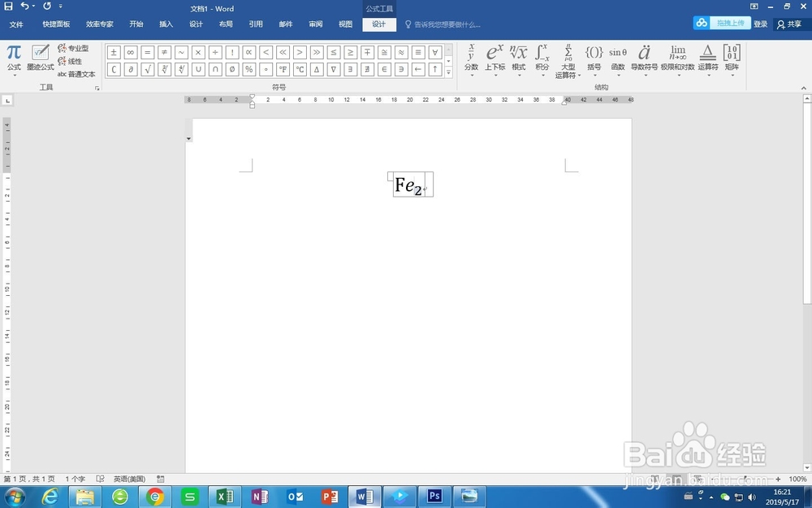Screen dimensions: 812x508
Task: Insert the left arrow ← symbol
Action: pos(418,69)
